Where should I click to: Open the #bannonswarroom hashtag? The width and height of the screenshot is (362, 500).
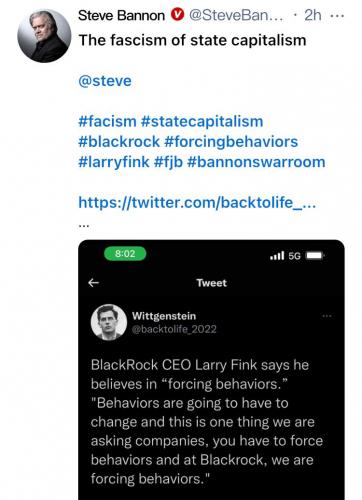pyautogui.click(x=256, y=162)
